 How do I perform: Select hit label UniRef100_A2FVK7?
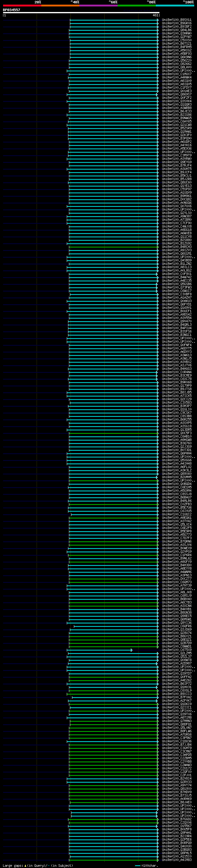tap(176, 700)
